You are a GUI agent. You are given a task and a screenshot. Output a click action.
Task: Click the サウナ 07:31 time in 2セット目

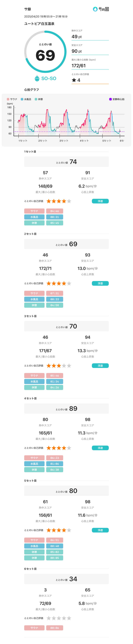coord(55,293)
